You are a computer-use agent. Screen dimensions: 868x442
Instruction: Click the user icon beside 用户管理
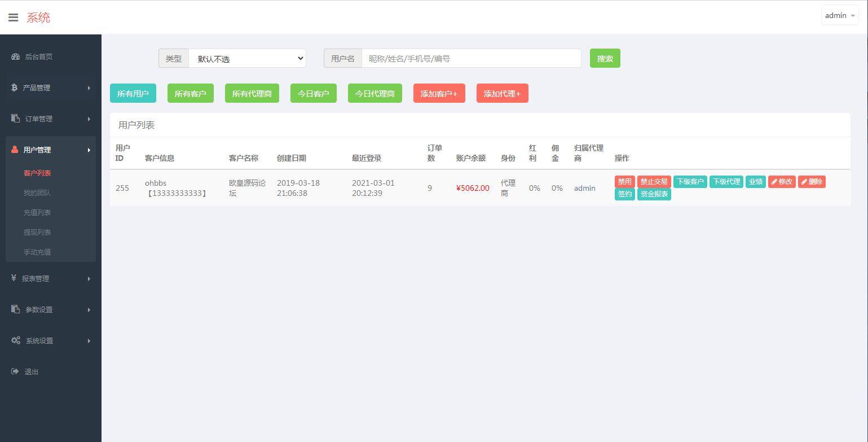(x=15, y=150)
